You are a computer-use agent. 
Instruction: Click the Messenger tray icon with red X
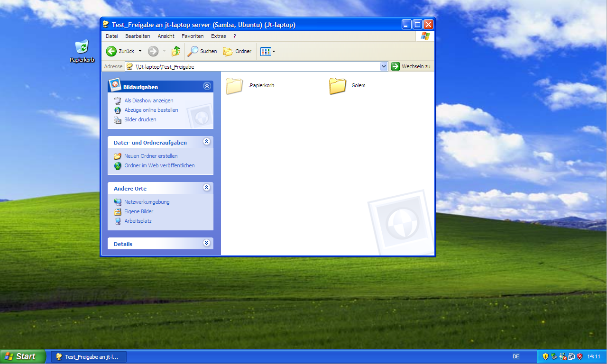point(563,356)
